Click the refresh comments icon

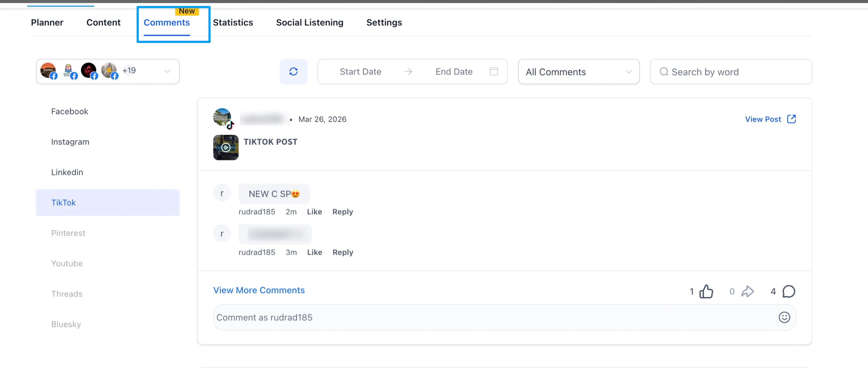coord(294,71)
